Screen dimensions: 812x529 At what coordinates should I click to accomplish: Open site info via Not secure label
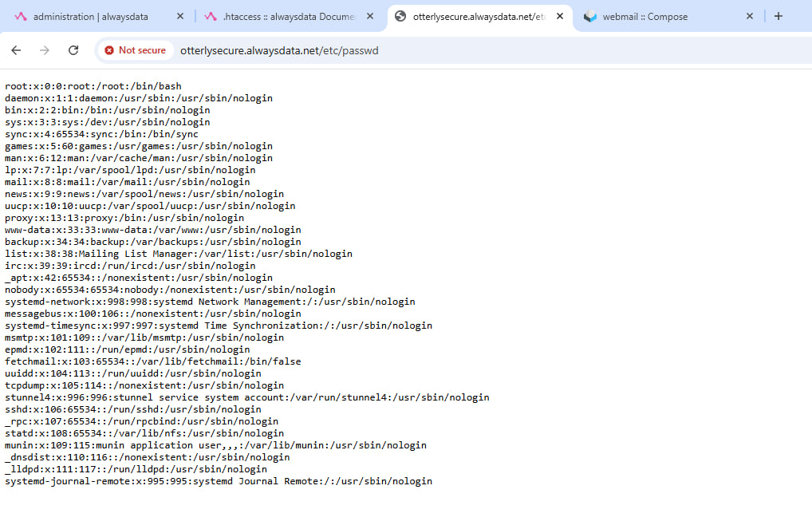coord(141,50)
